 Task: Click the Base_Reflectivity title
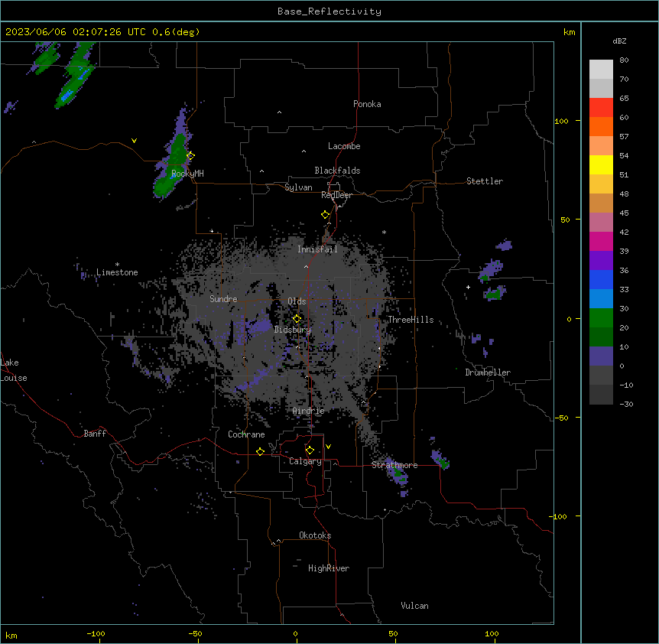tap(329, 11)
